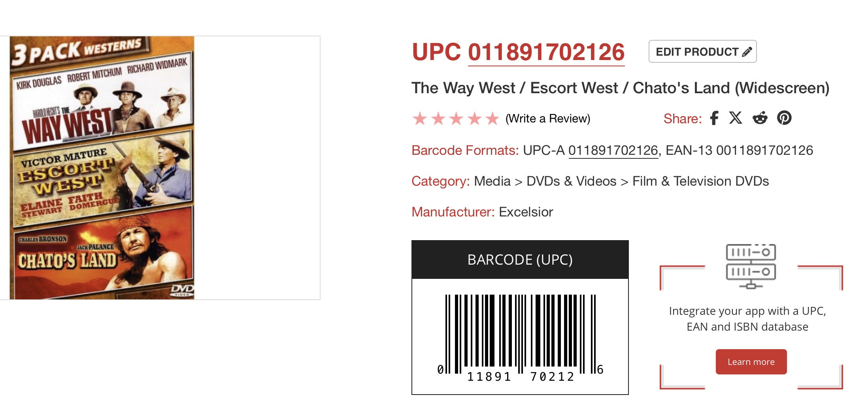The width and height of the screenshot is (868, 408).
Task: Click the third rating star
Action: point(456,118)
